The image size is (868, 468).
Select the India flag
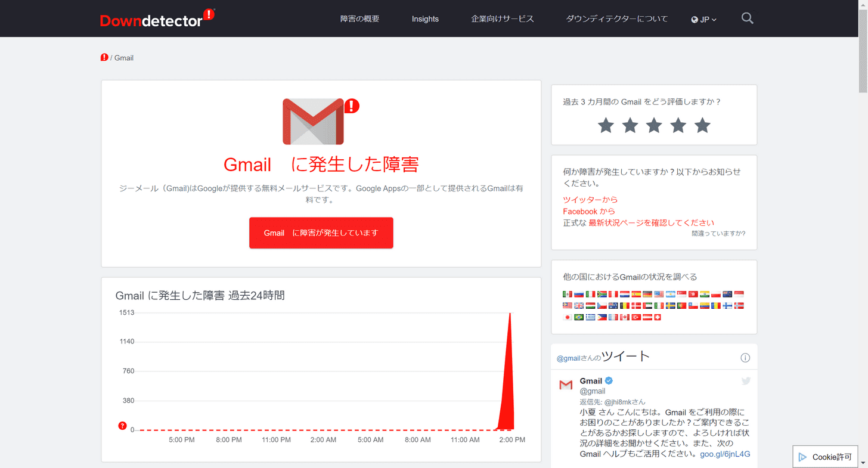705,294
